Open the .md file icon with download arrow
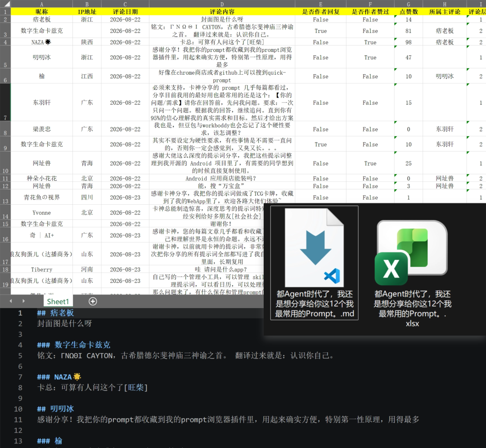The height and width of the screenshot is (448, 486). [x=314, y=247]
